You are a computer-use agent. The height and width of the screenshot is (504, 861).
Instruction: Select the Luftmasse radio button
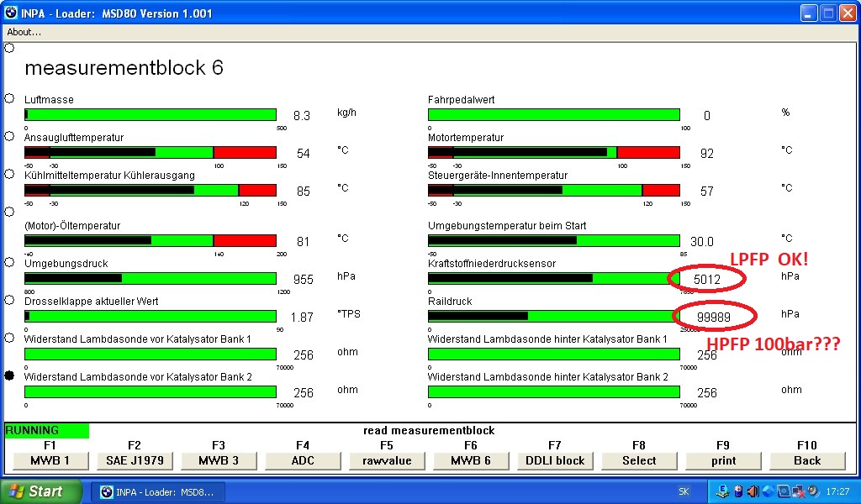(9, 98)
